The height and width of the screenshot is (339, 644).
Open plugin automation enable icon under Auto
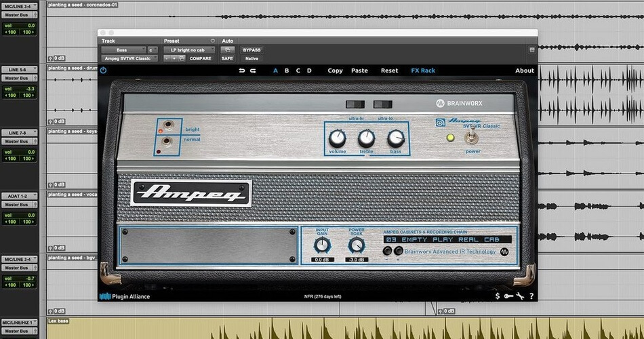pos(227,50)
